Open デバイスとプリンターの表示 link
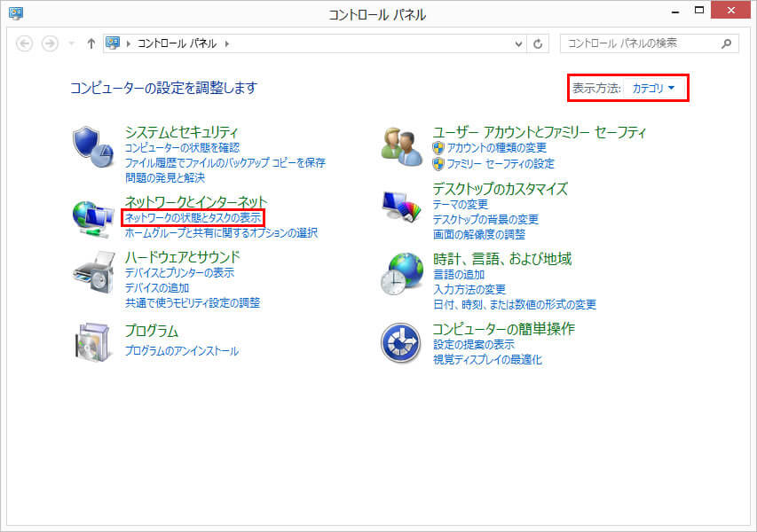757x532 pixels. click(x=179, y=272)
